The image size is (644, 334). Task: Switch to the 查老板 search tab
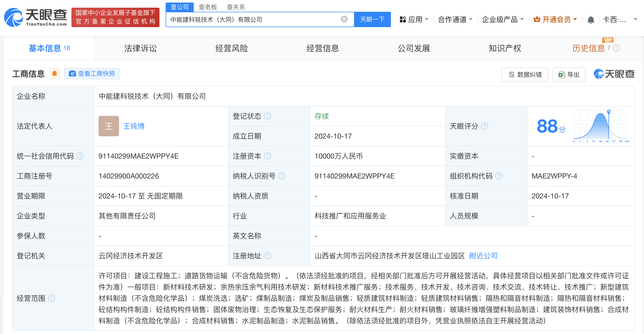tap(207, 7)
